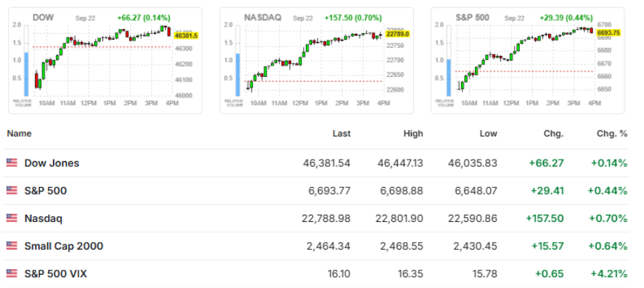Select Nasdaq percent change +0.70% in table
644x288 pixels.
click(x=608, y=218)
